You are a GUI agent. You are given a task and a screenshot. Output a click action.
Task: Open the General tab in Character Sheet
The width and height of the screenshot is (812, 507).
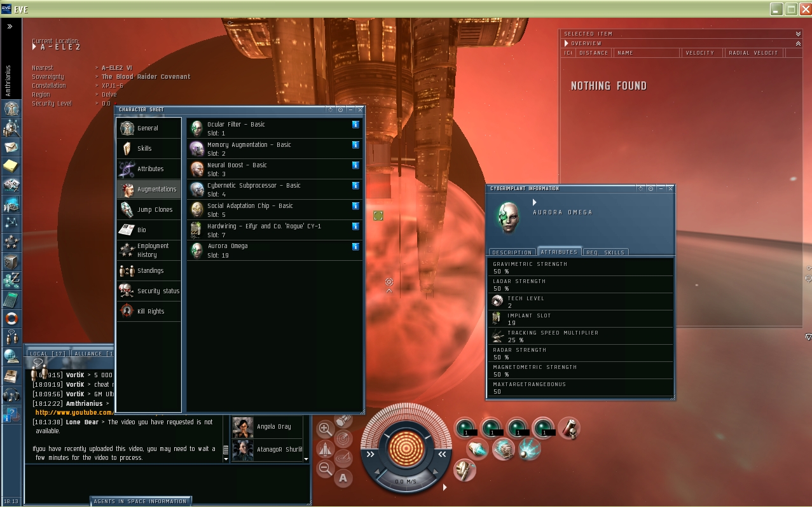click(x=149, y=128)
